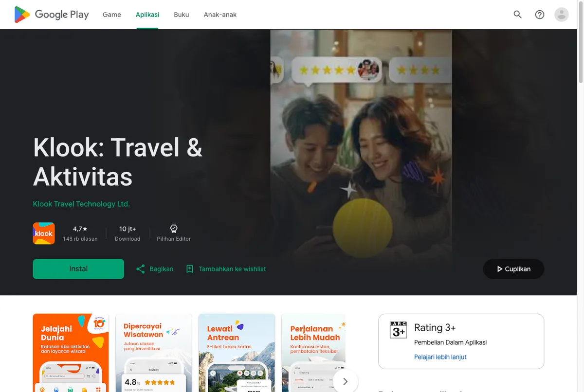Install the app with the Instal button
This screenshot has height=392, width=584.
click(x=78, y=269)
